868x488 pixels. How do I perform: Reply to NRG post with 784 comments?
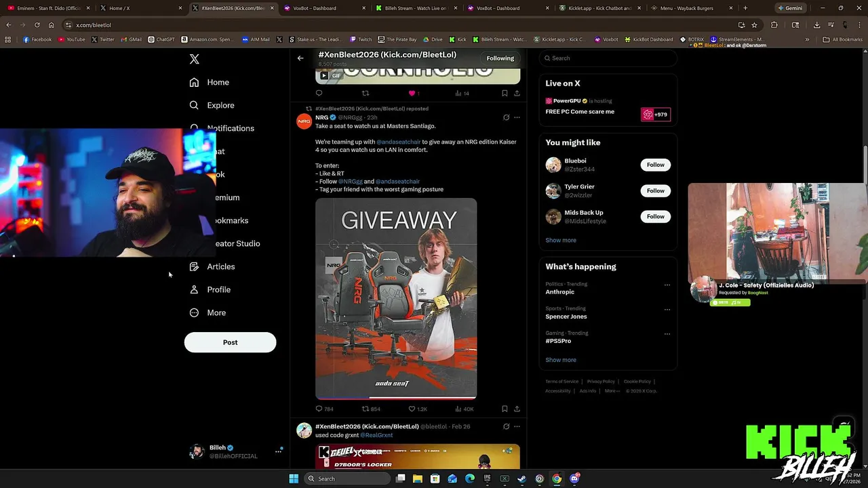(x=324, y=409)
